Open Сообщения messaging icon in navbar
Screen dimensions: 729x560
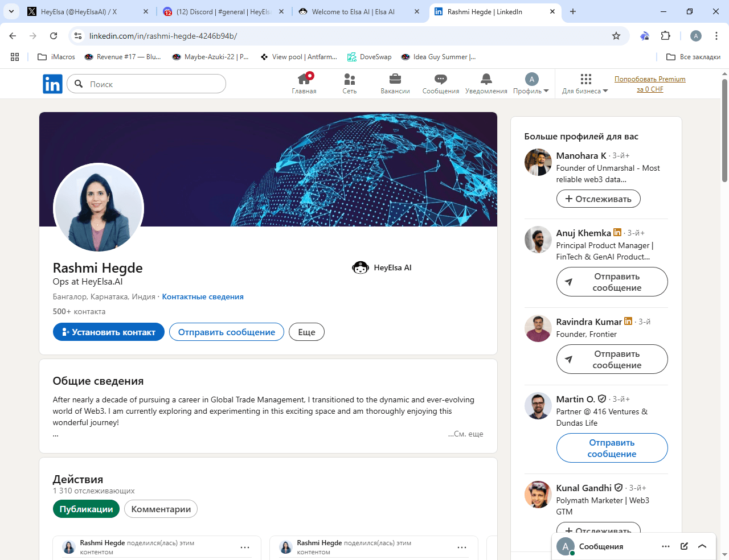[x=441, y=84]
